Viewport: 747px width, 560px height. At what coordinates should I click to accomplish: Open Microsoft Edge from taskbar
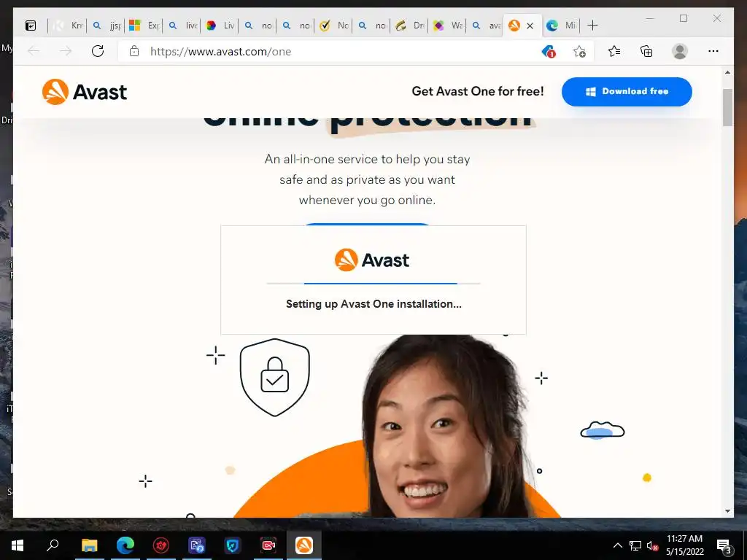tap(125, 545)
